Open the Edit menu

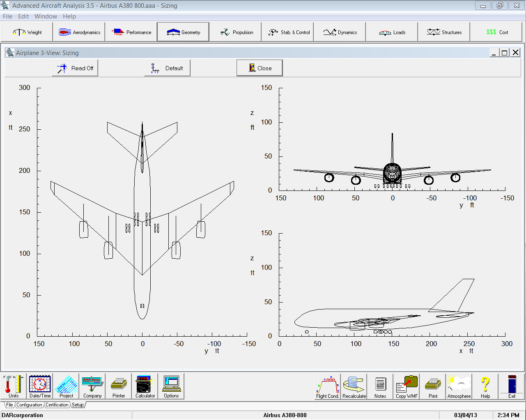click(23, 16)
